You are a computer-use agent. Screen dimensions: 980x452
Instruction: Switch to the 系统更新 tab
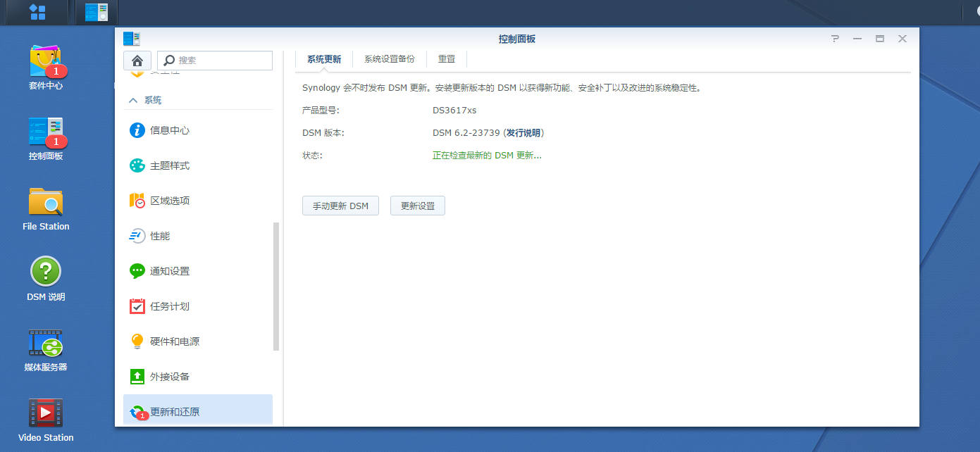point(324,59)
